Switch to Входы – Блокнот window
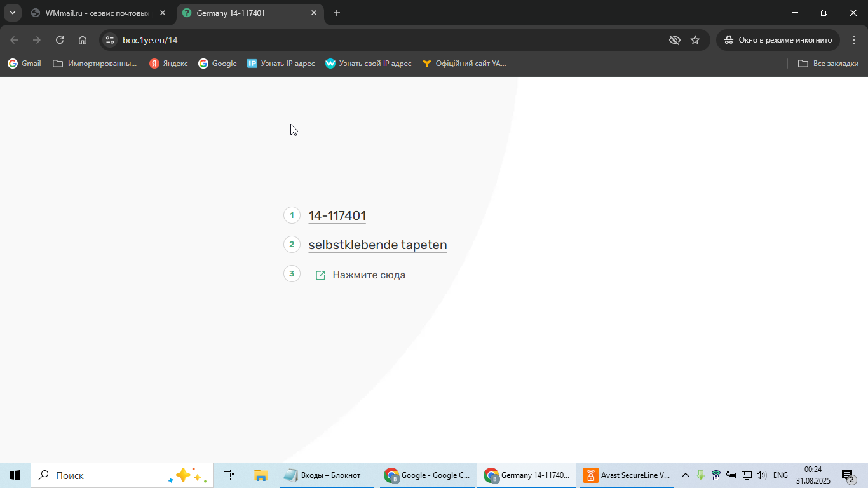Screen dimensions: 868x488 click(327, 475)
